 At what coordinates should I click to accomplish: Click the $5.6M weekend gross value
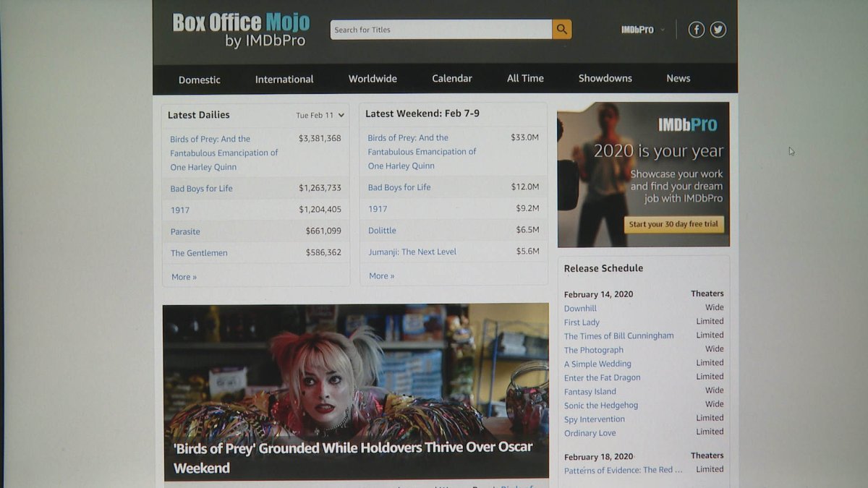click(x=527, y=251)
